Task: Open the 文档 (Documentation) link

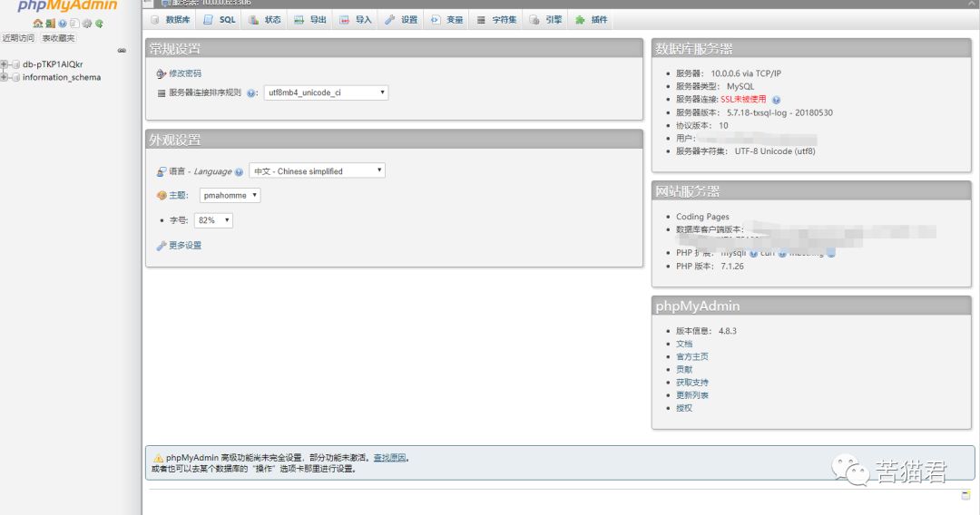Action: pos(684,344)
